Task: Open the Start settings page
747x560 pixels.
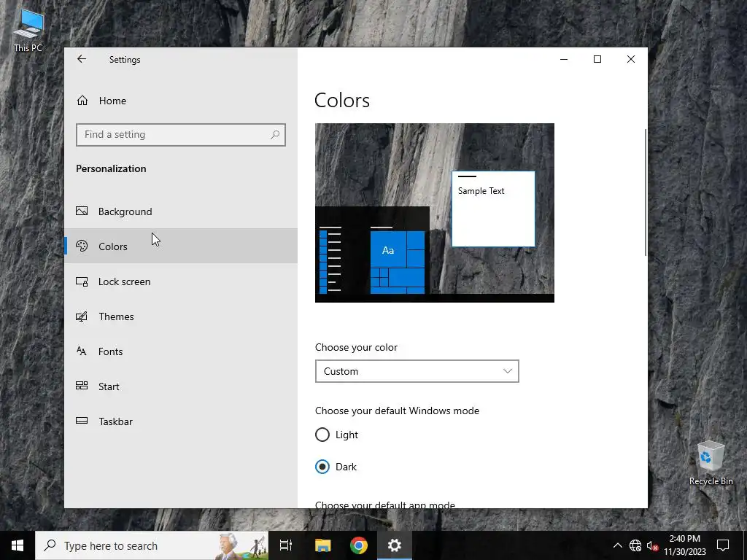Action: tap(181, 386)
